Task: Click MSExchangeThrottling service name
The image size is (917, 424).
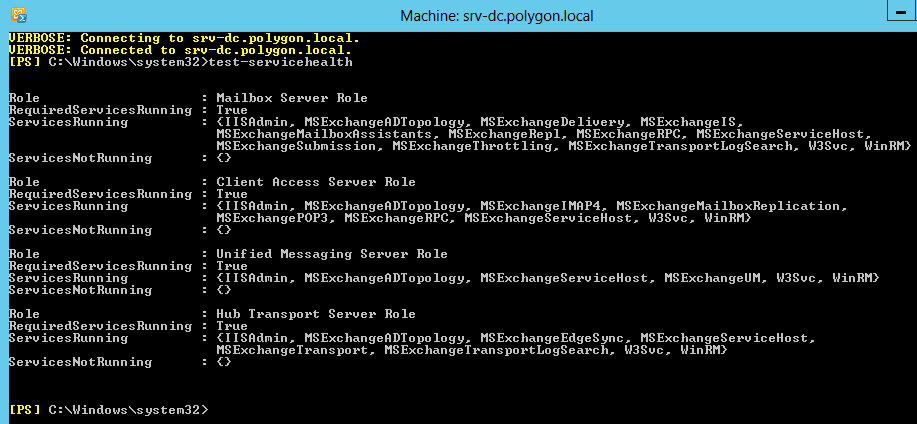Action: point(472,146)
